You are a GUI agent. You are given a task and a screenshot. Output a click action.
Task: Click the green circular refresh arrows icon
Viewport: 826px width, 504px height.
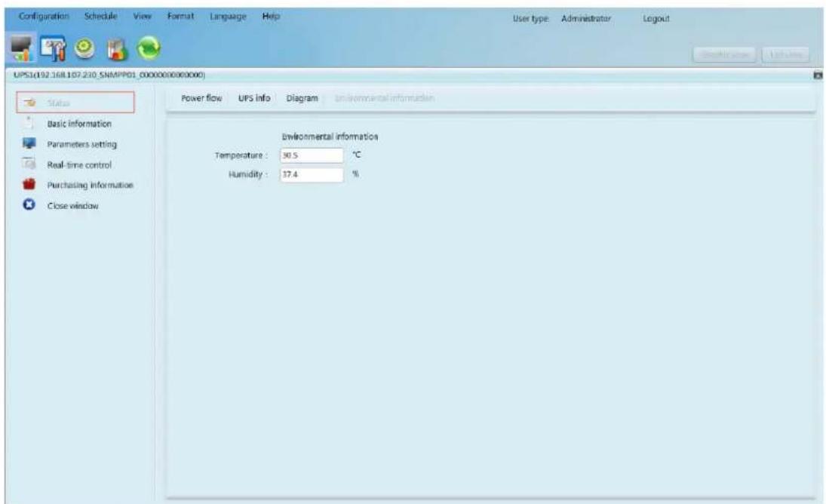click(149, 48)
